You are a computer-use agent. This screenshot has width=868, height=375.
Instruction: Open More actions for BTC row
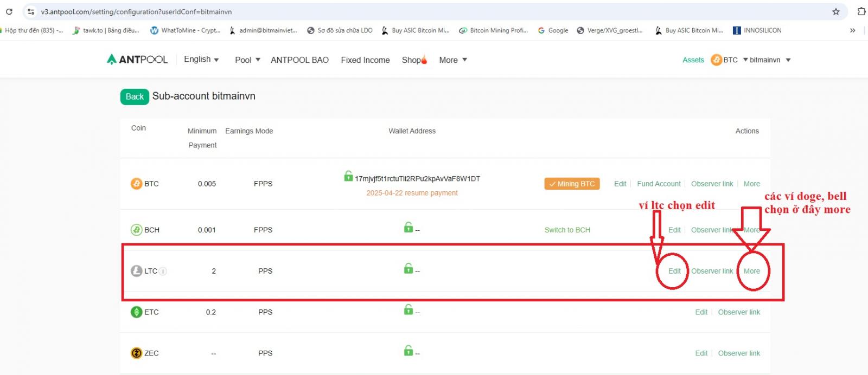tap(751, 184)
